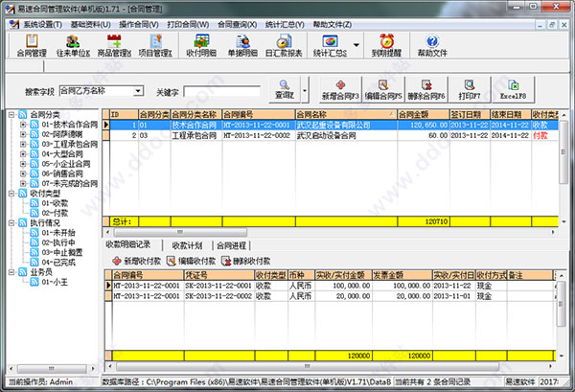Open dropdown arrow beside 查询 button
The width and height of the screenshot is (575, 392).
click(x=305, y=90)
